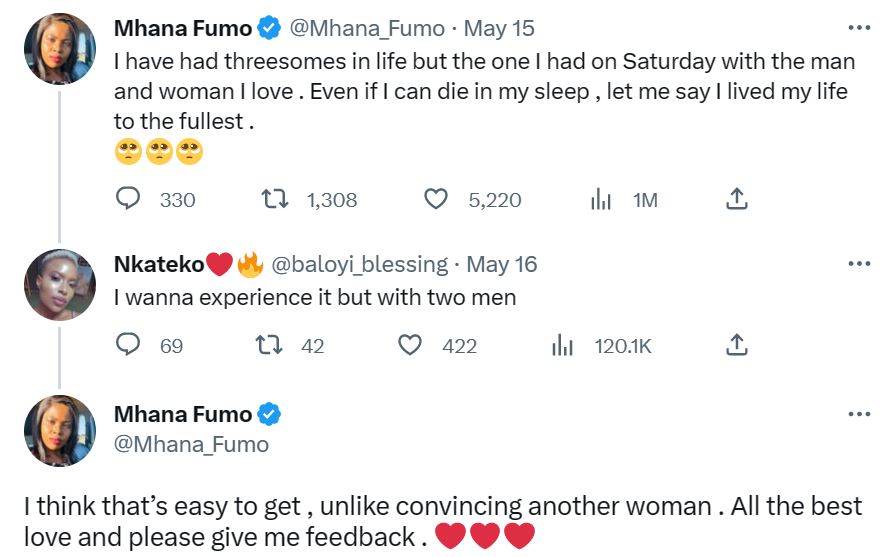View analytics showing 1M views
The width and height of the screenshot is (889, 557).
pos(601,200)
